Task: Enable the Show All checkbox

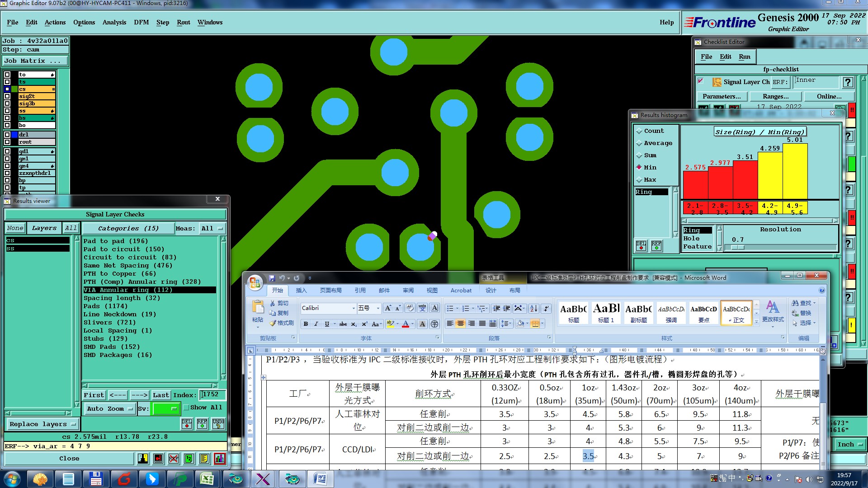Action: pyautogui.click(x=186, y=407)
